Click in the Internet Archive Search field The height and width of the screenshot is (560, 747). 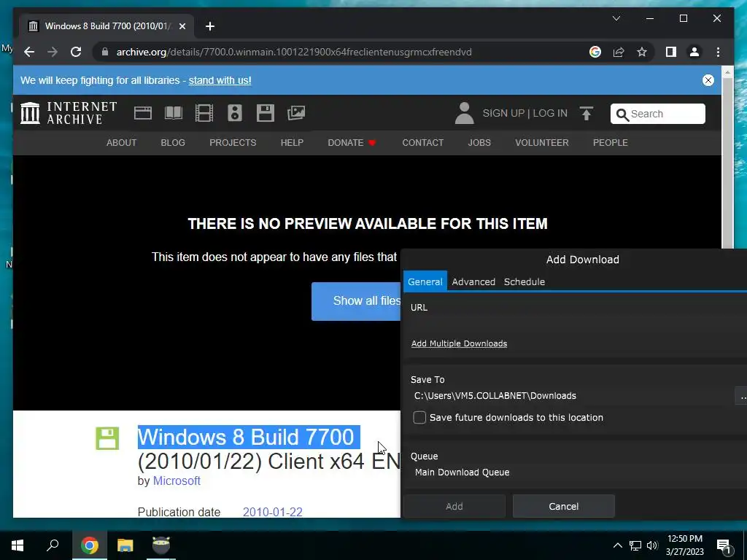tap(657, 114)
